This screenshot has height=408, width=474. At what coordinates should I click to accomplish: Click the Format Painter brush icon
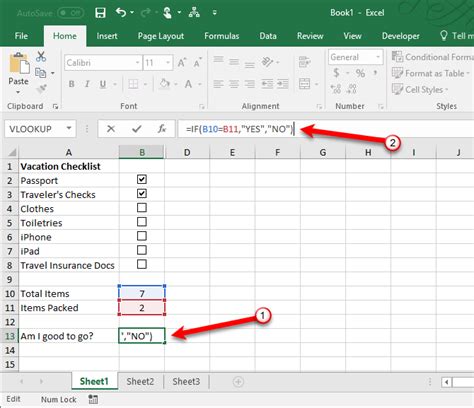(41, 89)
